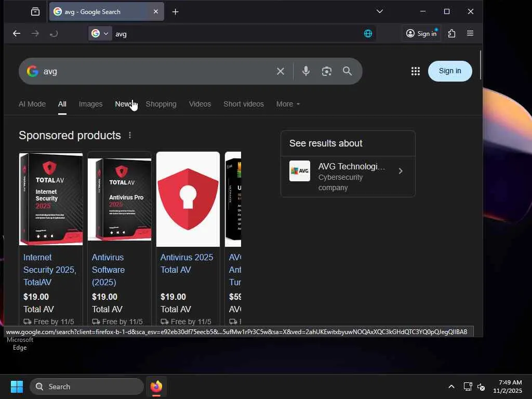This screenshot has height=399, width=532.
Task: Open the Firefox hamburger application menu
Action: pos(470,33)
